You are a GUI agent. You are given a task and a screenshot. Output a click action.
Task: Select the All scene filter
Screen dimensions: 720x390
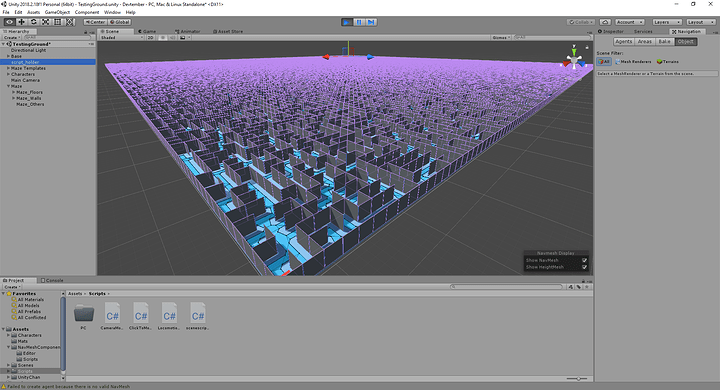click(x=604, y=62)
